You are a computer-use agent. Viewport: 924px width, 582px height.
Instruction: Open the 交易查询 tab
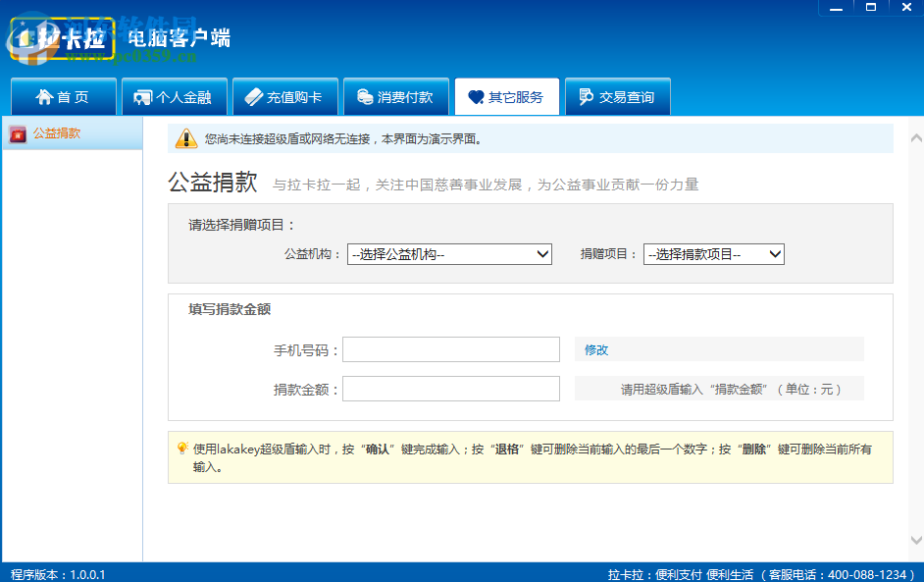618,97
